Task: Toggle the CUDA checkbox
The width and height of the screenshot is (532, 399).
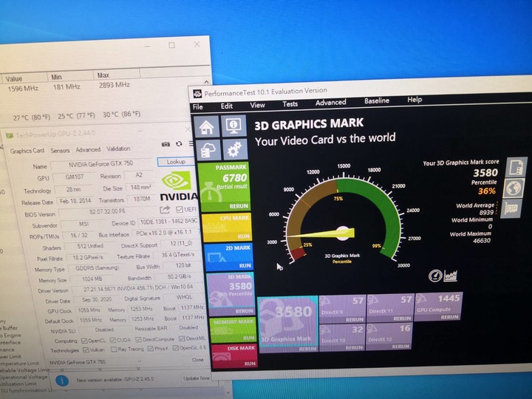Action: (x=112, y=340)
